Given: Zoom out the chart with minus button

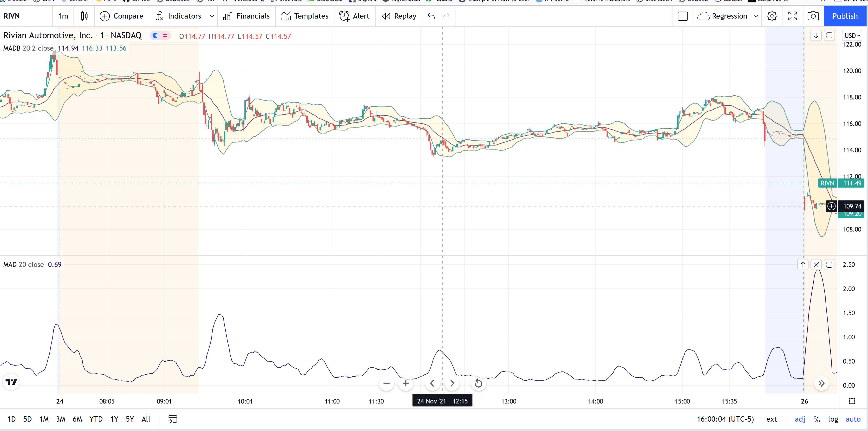Looking at the screenshot, I should [x=386, y=384].
